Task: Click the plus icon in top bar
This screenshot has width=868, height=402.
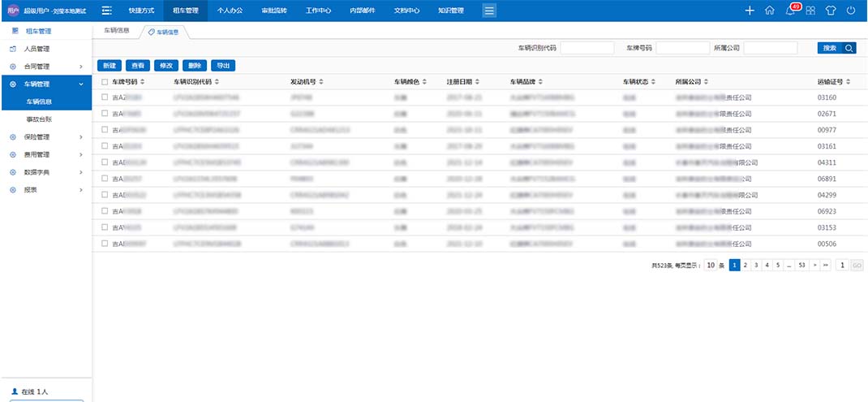Action: (749, 11)
